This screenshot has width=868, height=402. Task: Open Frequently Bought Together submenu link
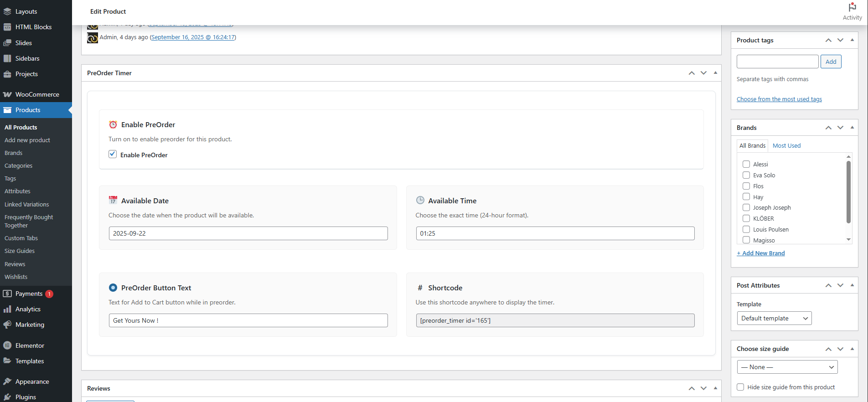(29, 221)
